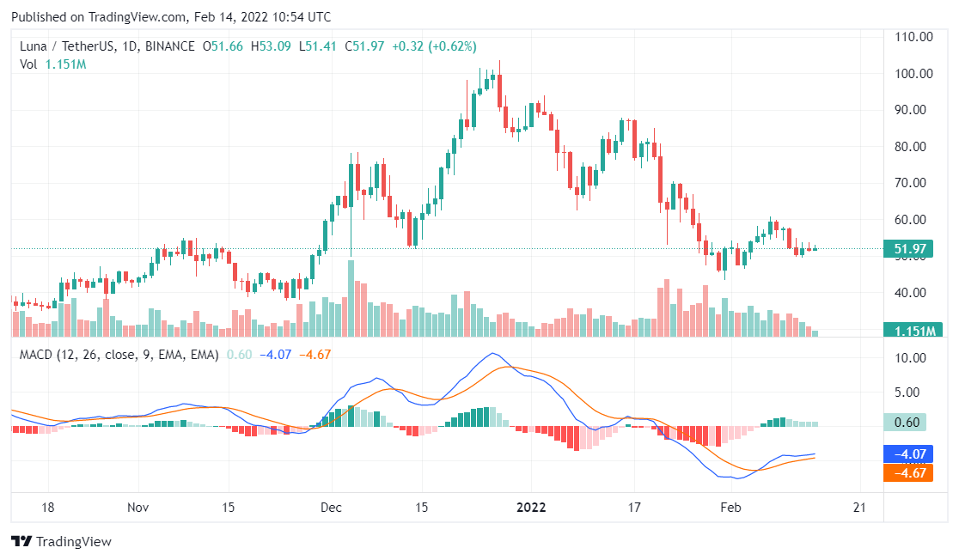Click the 40.00 label on price axis
This screenshot has height=560, width=959.
click(914, 293)
